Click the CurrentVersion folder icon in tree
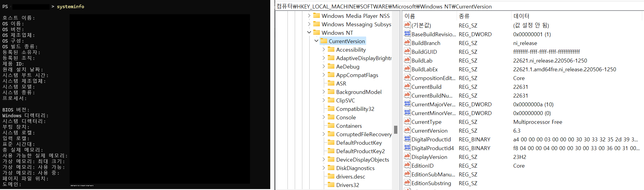This screenshot has height=190, width=644. click(324, 41)
